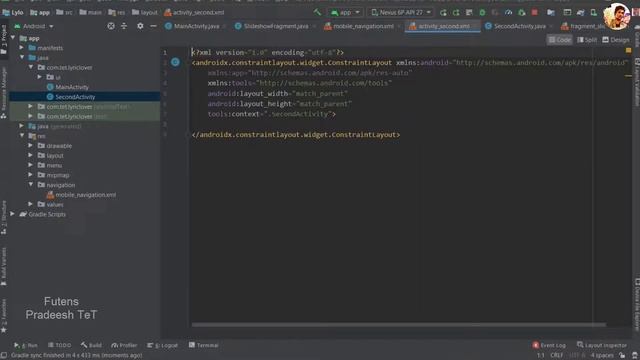Switch editor to Design view

click(x=616, y=40)
